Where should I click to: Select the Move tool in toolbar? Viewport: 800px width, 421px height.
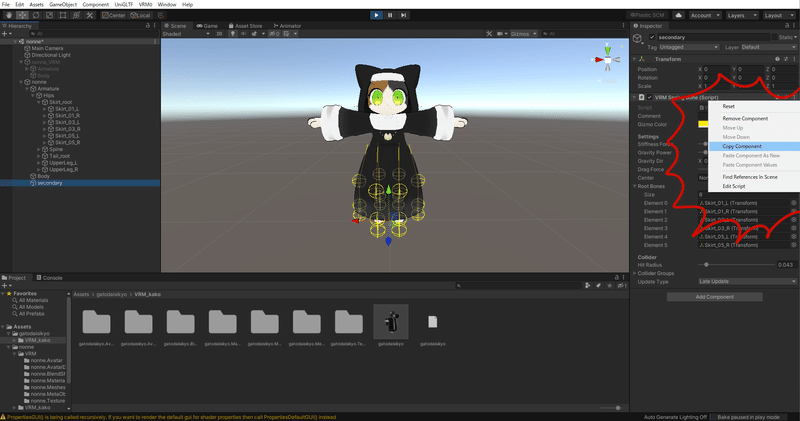tap(22, 15)
